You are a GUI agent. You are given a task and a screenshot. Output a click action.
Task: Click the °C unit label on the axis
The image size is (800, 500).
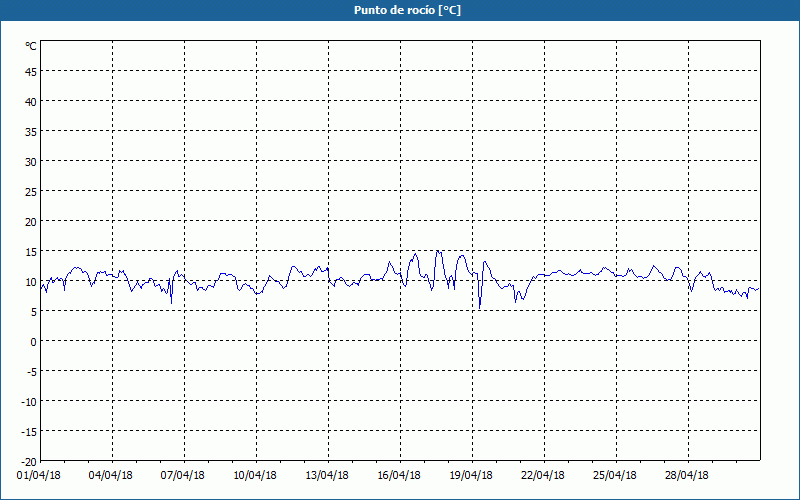(x=31, y=46)
